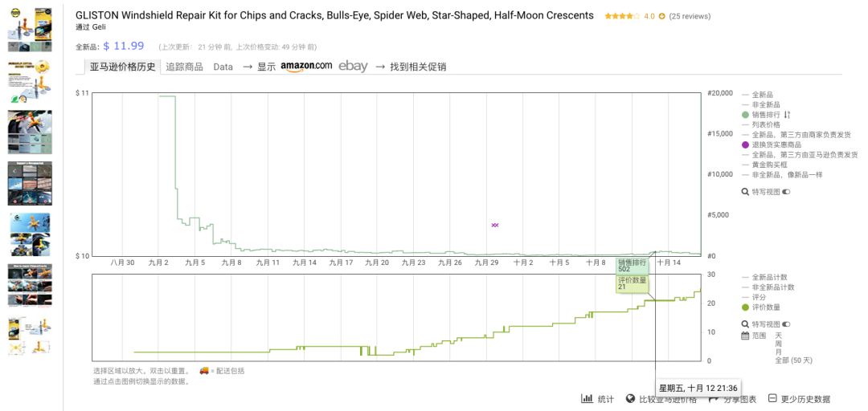Click the purple 退换货实惠商品 legend dot
Viewport: 868px width, 411px height.
click(745, 144)
